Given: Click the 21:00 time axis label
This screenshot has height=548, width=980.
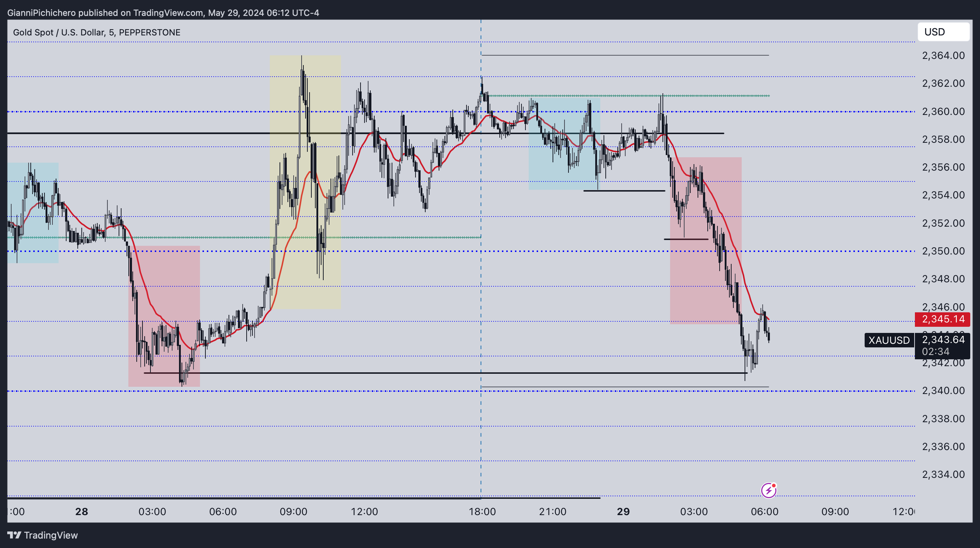Looking at the screenshot, I should 553,511.
